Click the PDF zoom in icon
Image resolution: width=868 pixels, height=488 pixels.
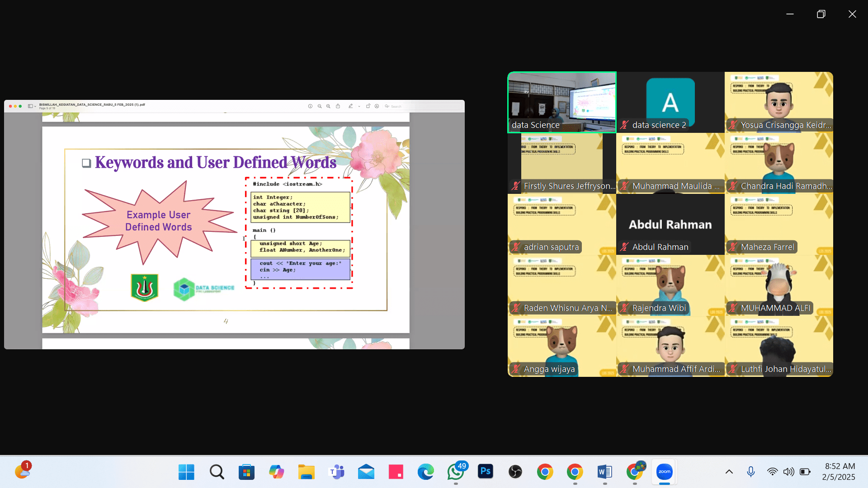328,106
